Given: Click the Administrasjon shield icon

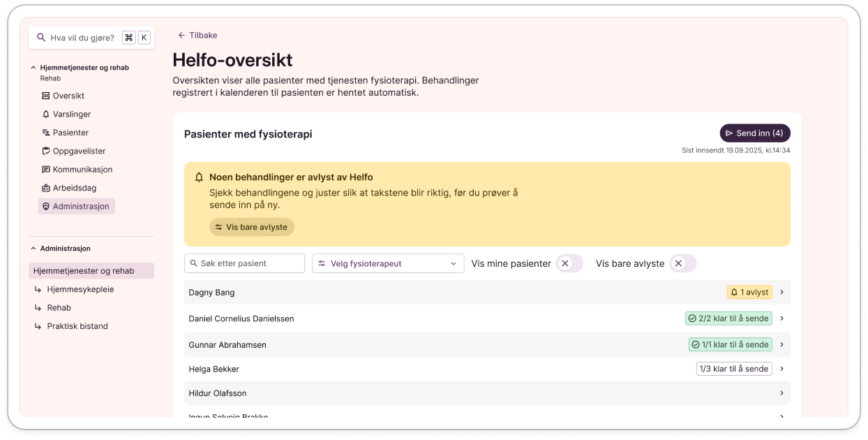Looking at the screenshot, I should click(46, 207).
